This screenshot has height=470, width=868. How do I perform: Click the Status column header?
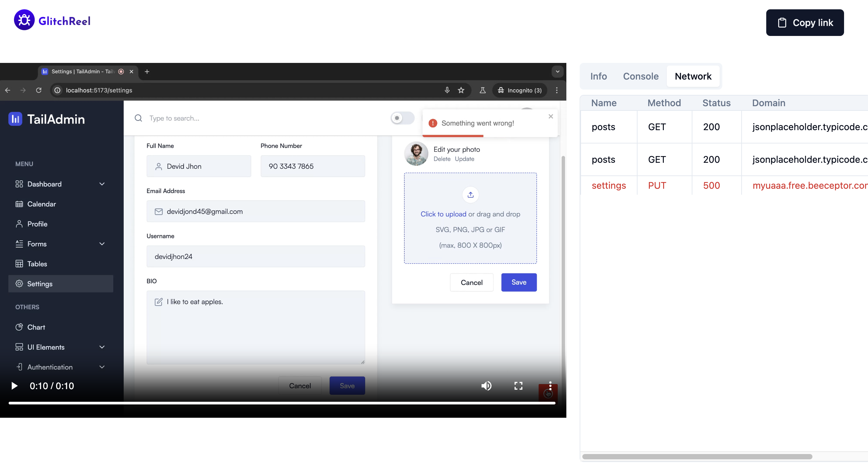pos(716,103)
